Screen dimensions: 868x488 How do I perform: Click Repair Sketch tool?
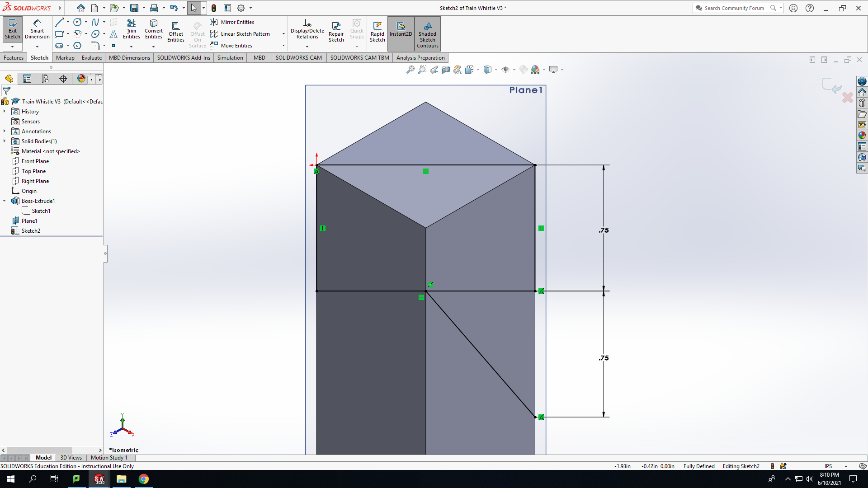tap(336, 32)
